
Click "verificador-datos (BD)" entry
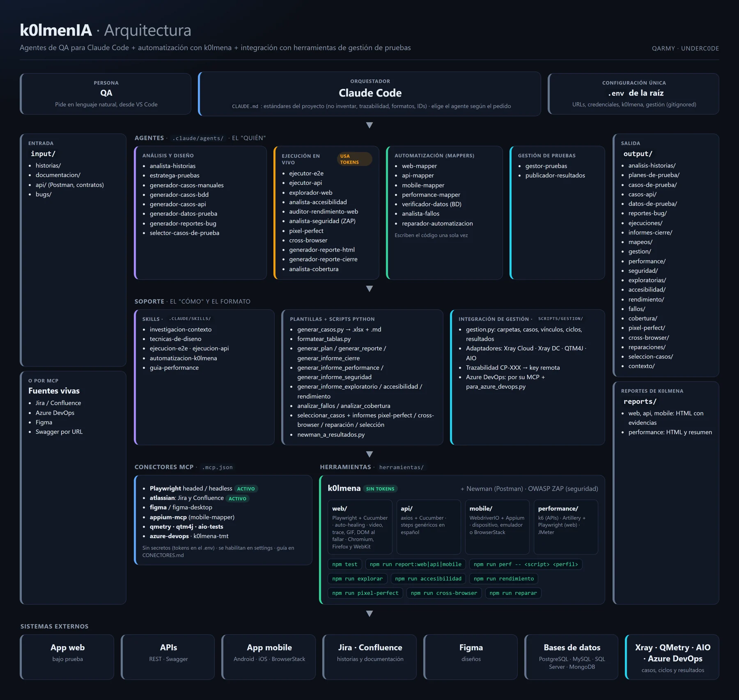tap(431, 204)
